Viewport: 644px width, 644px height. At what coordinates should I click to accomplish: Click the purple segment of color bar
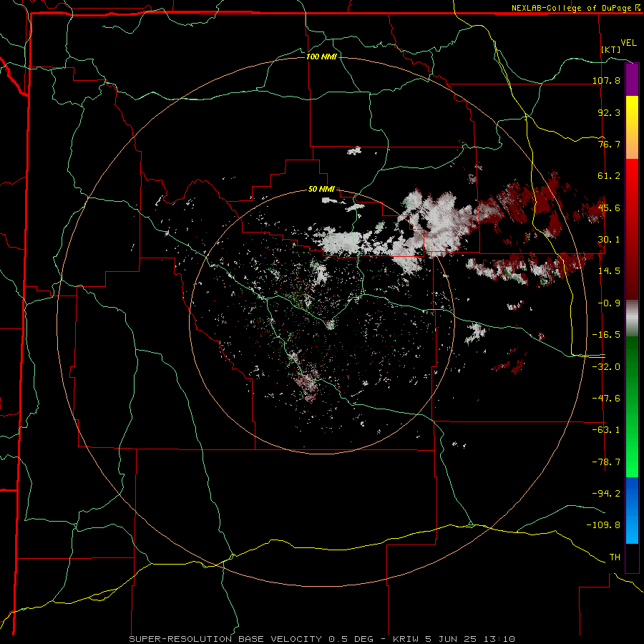click(632, 79)
